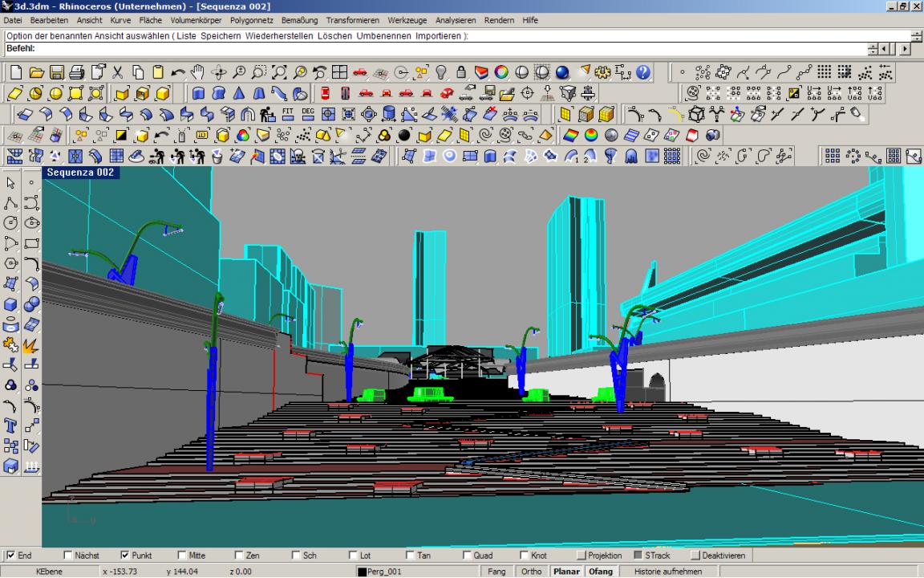This screenshot has width=924, height=578.
Task: Enable the Sch object snap
Action: click(296, 556)
